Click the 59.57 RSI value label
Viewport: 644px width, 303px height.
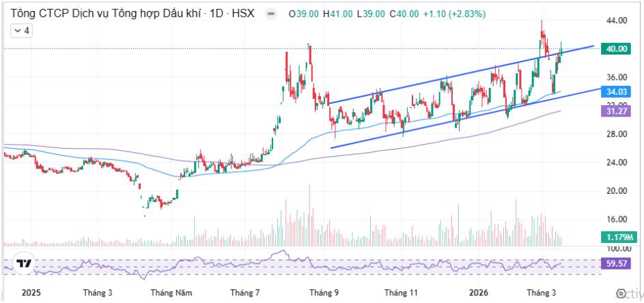click(616, 263)
